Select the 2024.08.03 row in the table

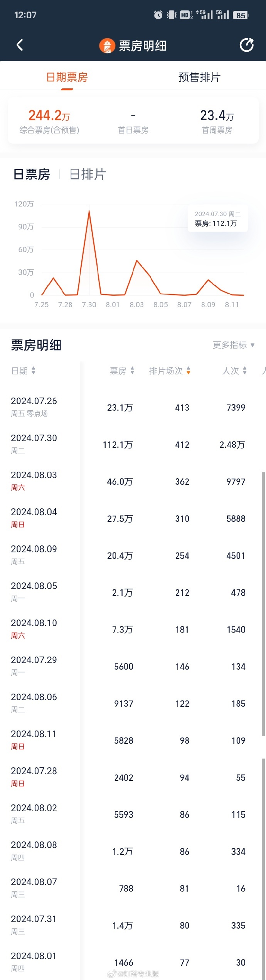click(x=133, y=481)
